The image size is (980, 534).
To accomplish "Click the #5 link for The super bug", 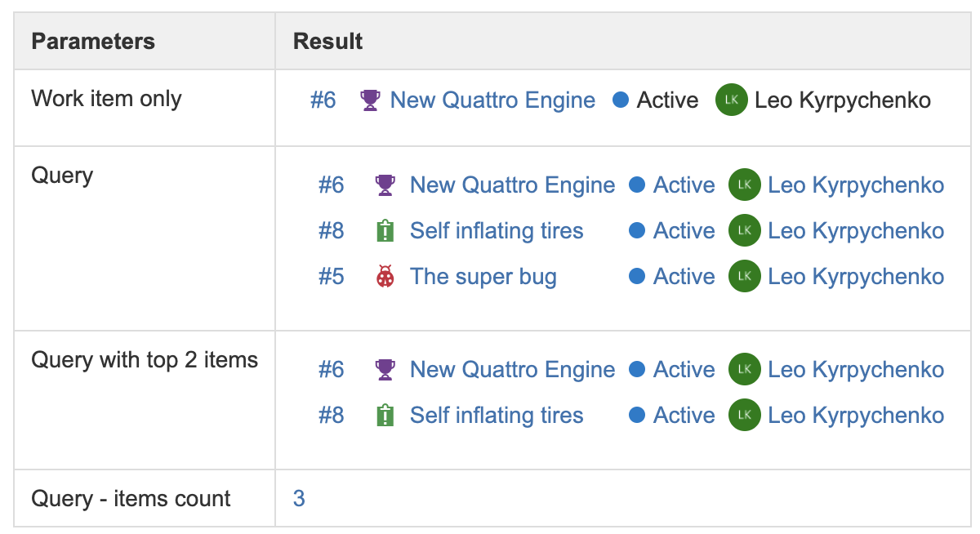I will pyautogui.click(x=330, y=276).
